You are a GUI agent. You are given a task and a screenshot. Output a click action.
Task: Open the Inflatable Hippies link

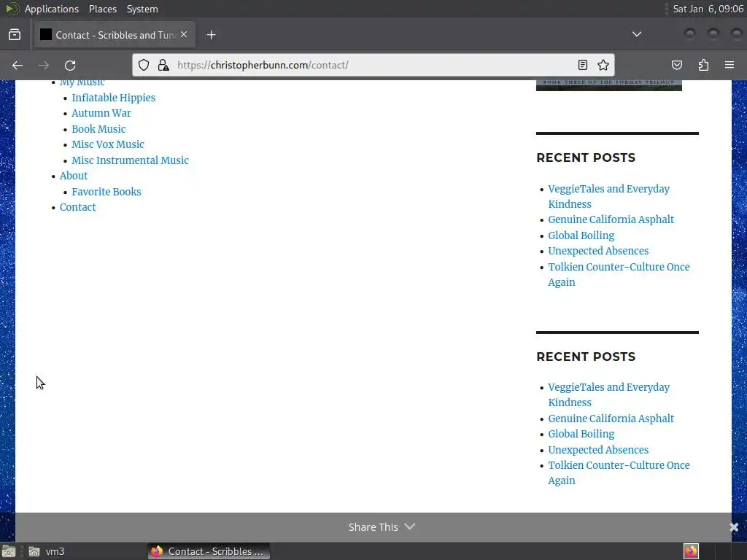click(x=113, y=98)
